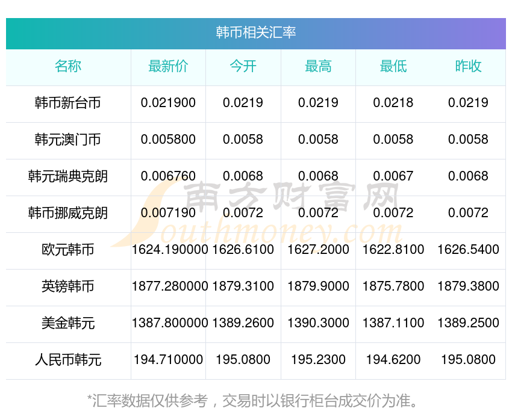The image size is (512, 420).
Task: Select the 最新价 column header
Action: (x=168, y=66)
